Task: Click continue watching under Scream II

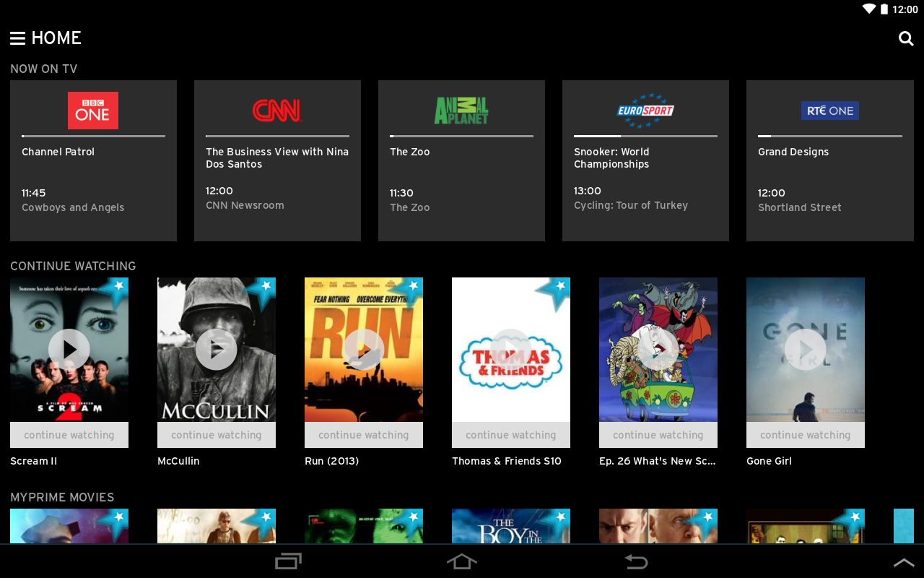Action: 69,435
